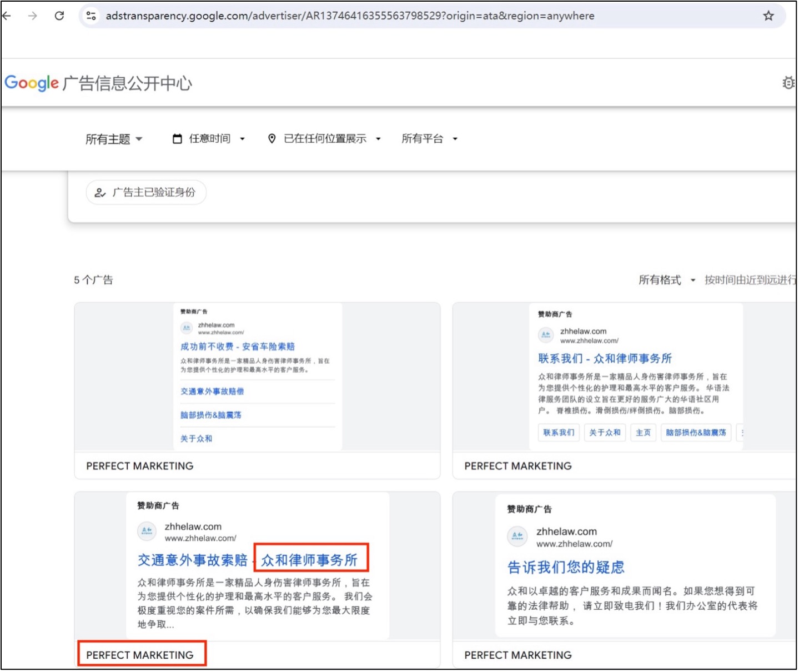Image resolution: width=799 pixels, height=672 pixels.
Task: Click the description starting 众和以卓越的客户服务
Action: click(632, 606)
